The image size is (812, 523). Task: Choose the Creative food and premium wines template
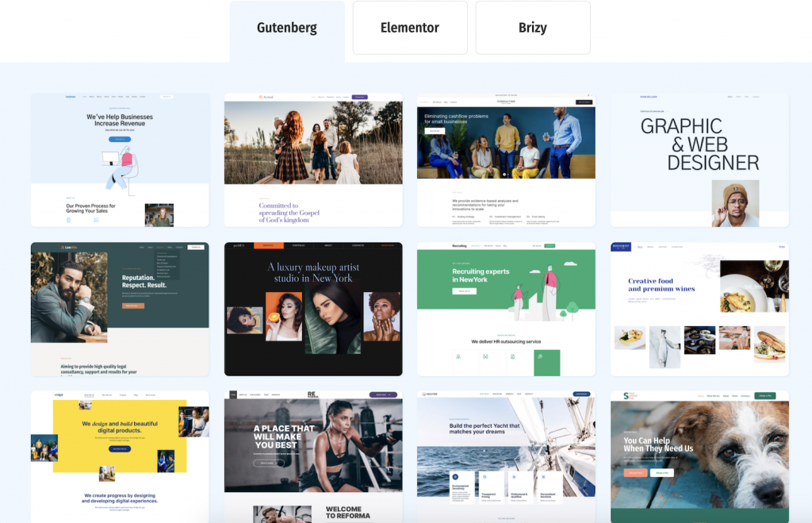pyautogui.click(x=699, y=309)
